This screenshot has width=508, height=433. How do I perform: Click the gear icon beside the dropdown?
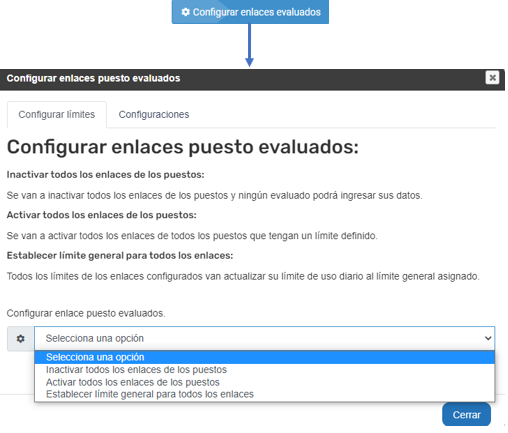[21, 339]
